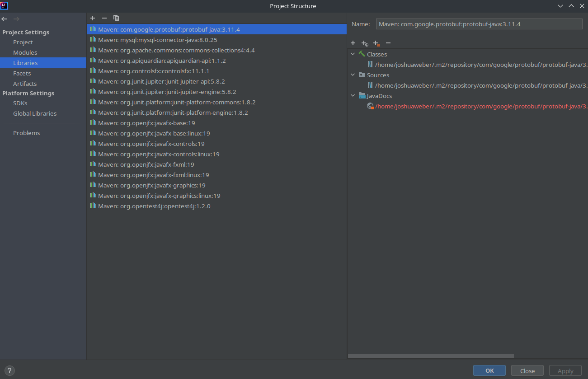
Task: Select the JavaDocs tree node
Action: coord(379,96)
